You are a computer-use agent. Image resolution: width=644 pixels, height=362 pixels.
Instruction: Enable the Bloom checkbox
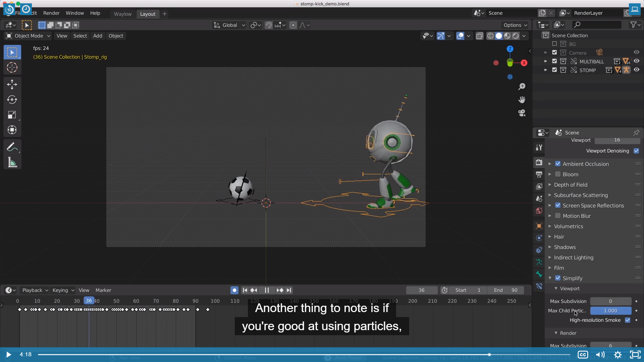coord(558,174)
